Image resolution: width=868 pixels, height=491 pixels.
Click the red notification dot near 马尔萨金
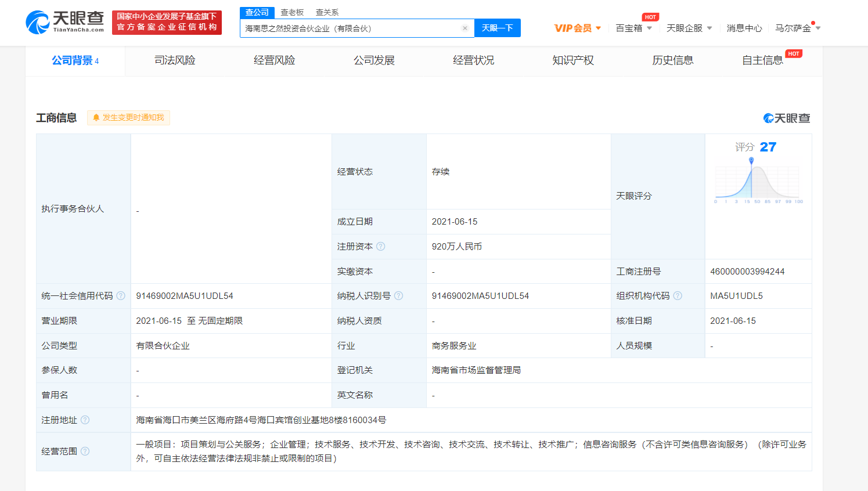(813, 23)
